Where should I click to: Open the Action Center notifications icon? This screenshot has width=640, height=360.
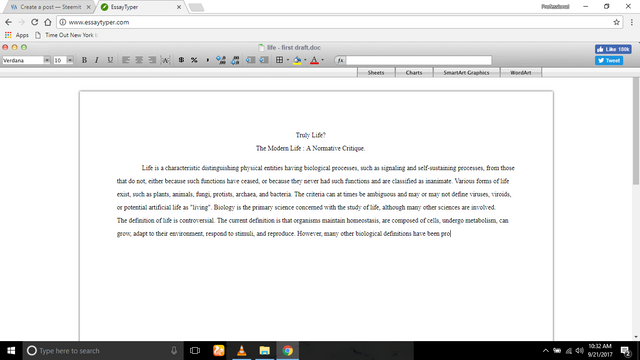pyautogui.click(x=626, y=351)
